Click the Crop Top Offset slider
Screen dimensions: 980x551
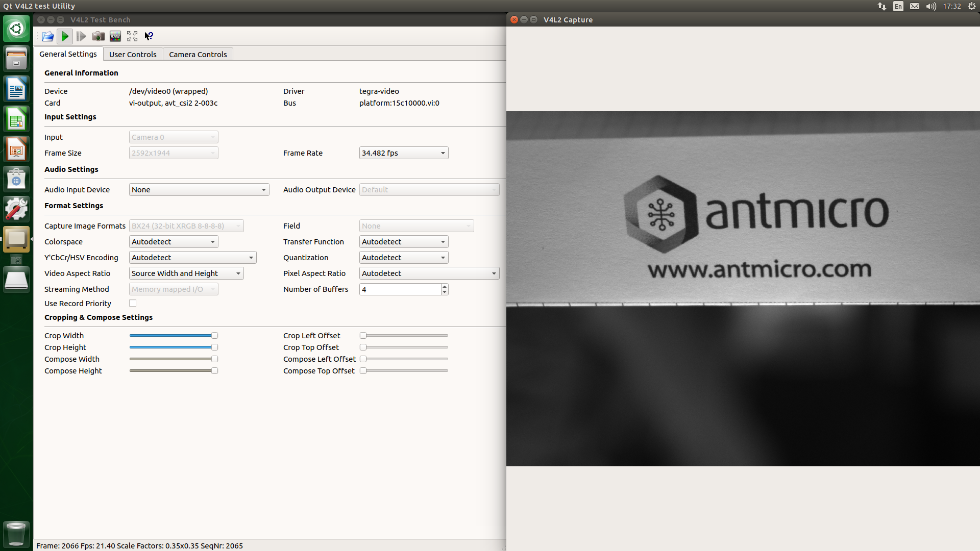[404, 347]
